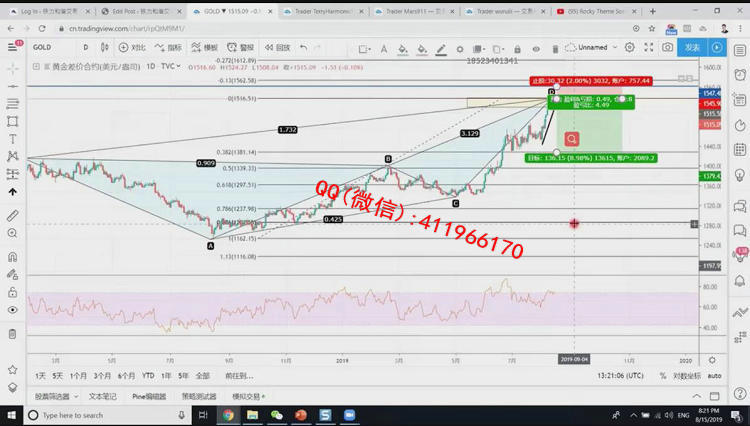Select the 3个月 time range
Screen dimensions: 750x426
(102, 375)
